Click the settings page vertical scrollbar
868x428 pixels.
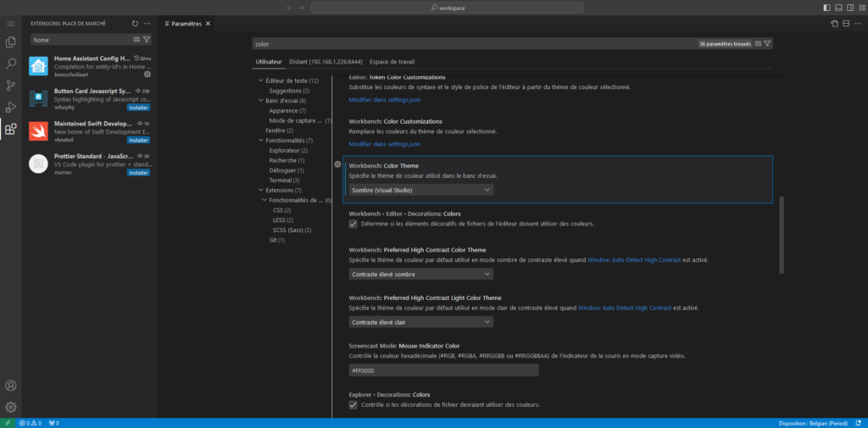(782, 235)
